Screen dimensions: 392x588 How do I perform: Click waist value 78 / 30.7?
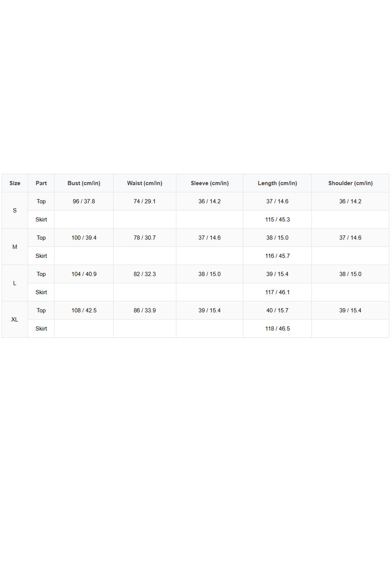click(x=145, y=238)
